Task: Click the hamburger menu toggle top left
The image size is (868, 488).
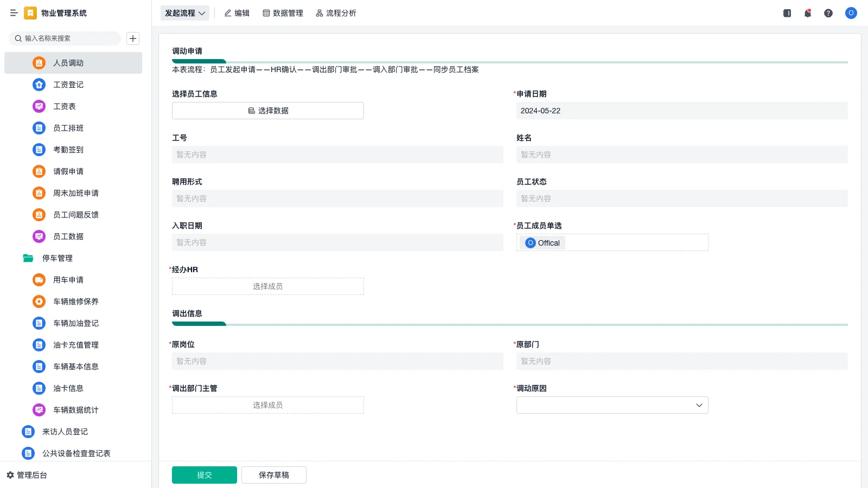Action: coord(14,13)
